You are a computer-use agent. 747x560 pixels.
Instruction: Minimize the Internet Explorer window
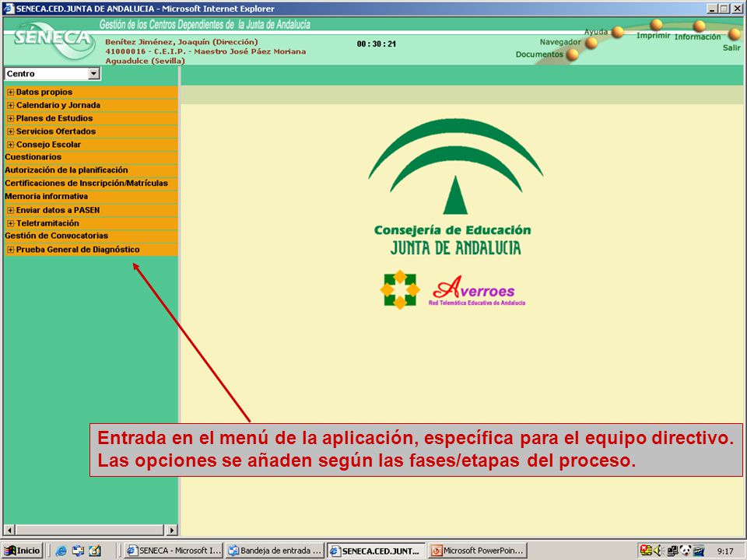712,9
